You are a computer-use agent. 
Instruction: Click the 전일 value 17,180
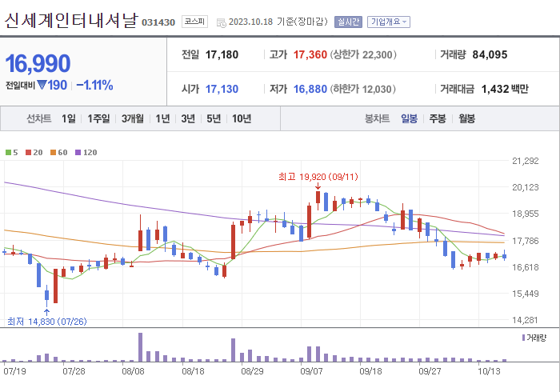[x=222, y=54]
